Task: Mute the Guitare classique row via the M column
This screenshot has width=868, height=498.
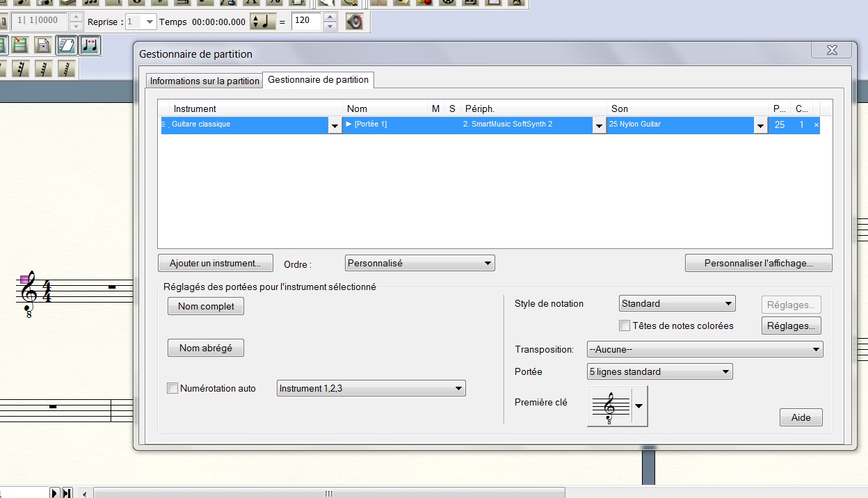Action: [435, 125]
